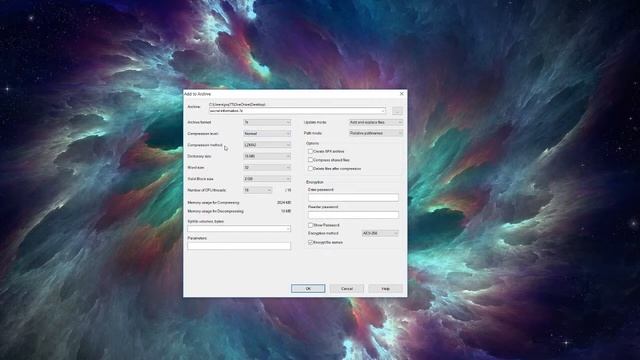This screenshot has height=360, width=640.
Task: Open the Update mode dropdown
Action: click(x=376, y=122)
